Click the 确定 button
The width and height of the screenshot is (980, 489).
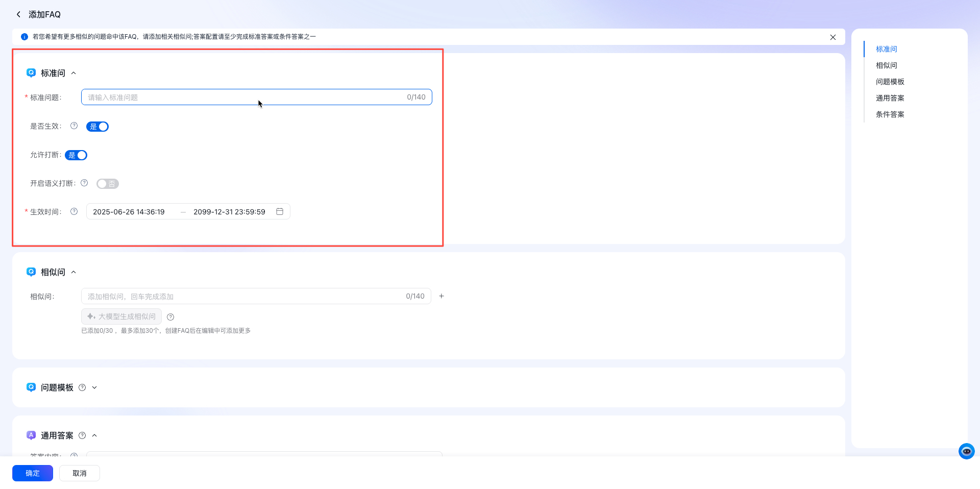click(x=33, y=473)
